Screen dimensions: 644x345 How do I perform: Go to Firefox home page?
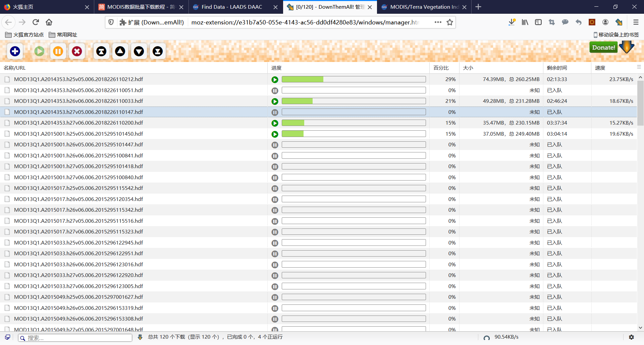[x=49, y=22]
